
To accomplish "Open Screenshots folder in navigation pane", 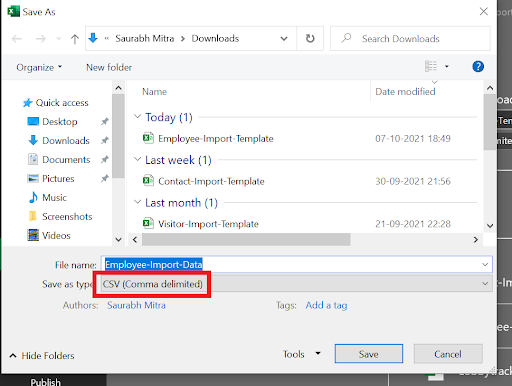I will [x=60, y=217].
